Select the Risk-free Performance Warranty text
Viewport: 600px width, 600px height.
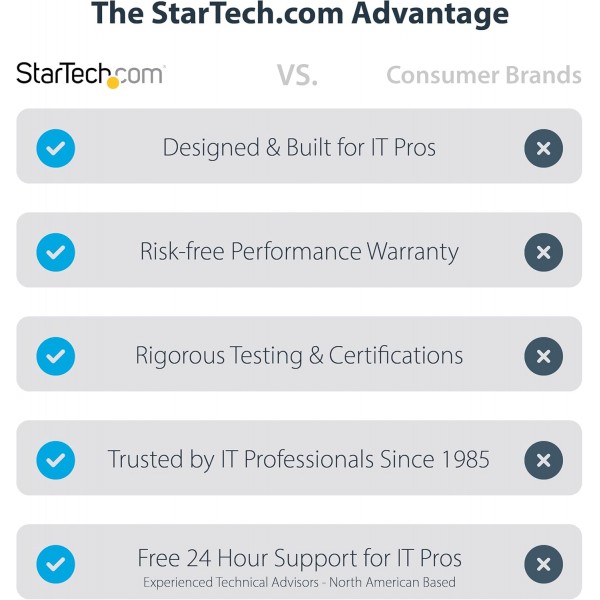(x=299, y=252)
